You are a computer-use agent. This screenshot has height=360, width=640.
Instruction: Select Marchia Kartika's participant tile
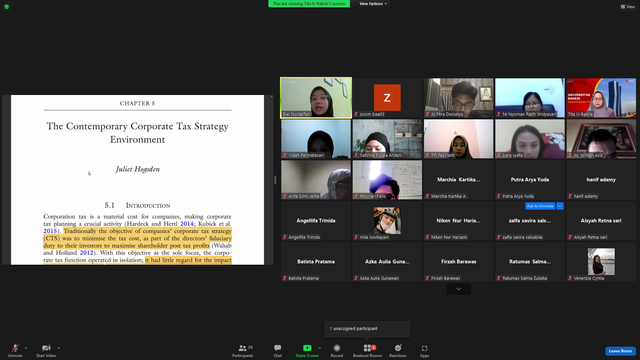458,180
